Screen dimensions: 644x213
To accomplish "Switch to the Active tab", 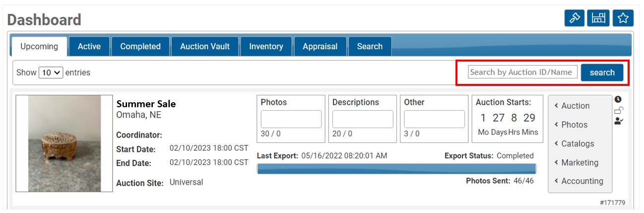I will pos(89,47).
